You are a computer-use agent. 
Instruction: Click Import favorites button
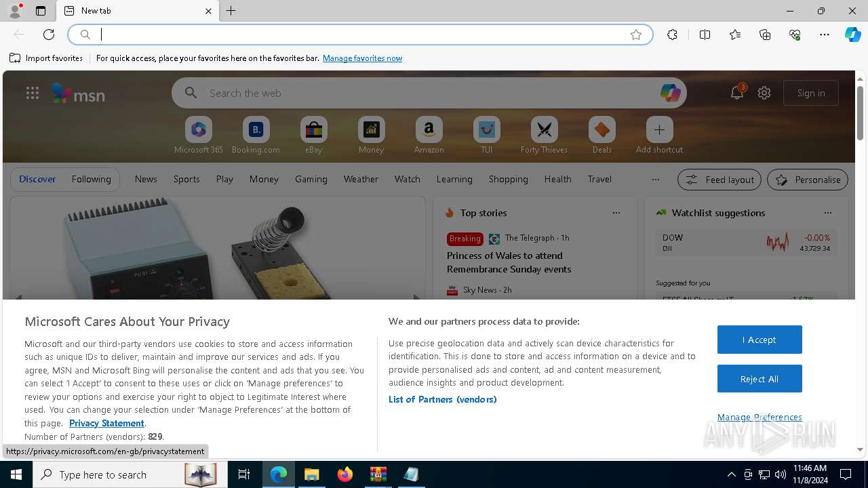coord(46,58)
